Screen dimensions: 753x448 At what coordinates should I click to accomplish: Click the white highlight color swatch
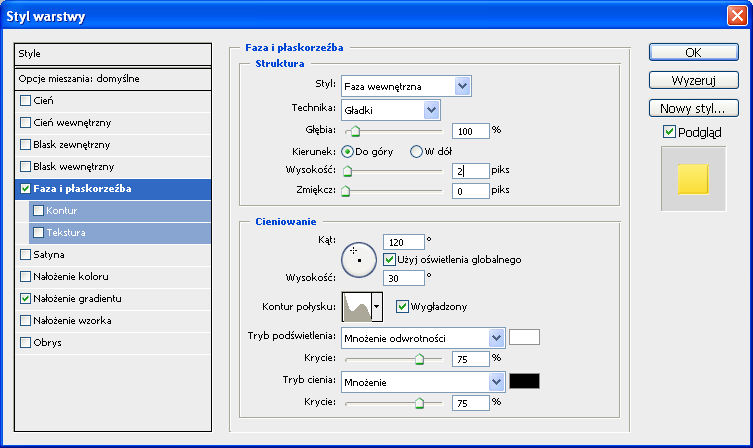[524, 337]
